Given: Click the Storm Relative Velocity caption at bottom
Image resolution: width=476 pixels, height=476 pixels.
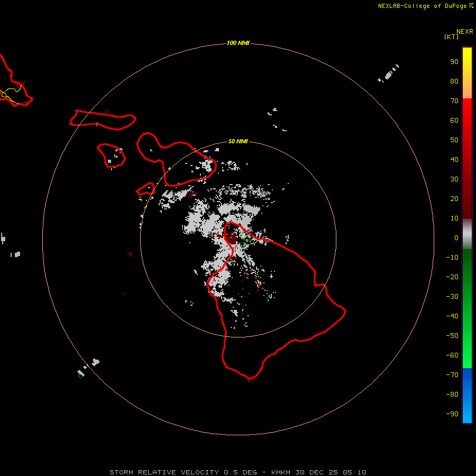Looking at the screenshot, I should (237, 472).
